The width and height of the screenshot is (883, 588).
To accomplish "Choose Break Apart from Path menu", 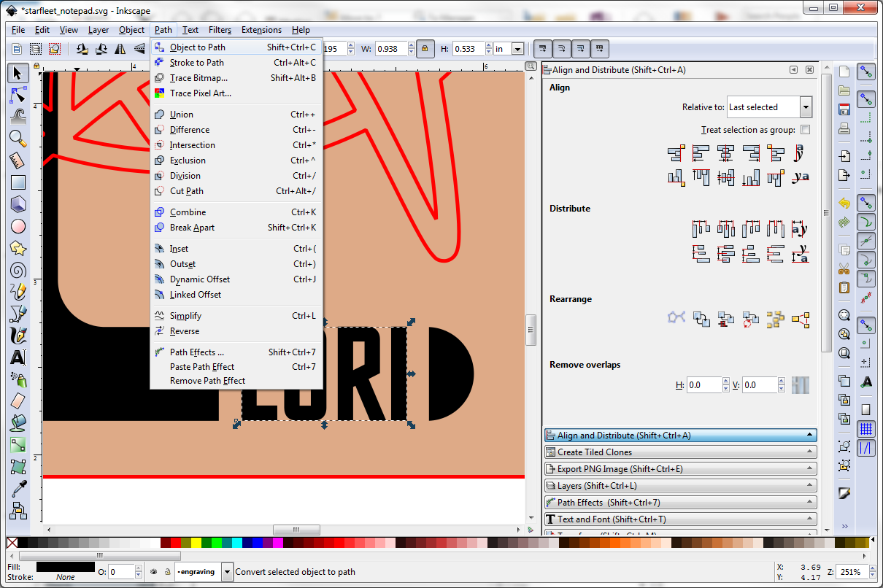I will coord(236,228).
